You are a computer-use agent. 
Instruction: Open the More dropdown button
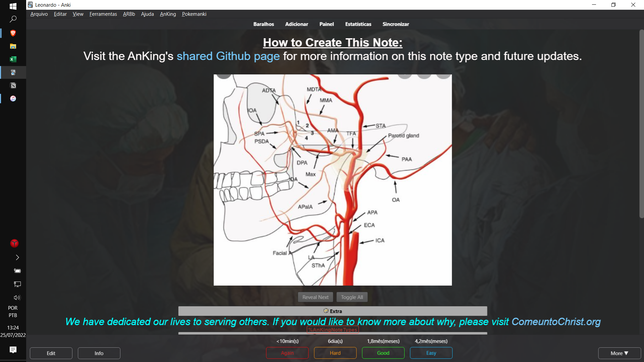coord(619,353)
